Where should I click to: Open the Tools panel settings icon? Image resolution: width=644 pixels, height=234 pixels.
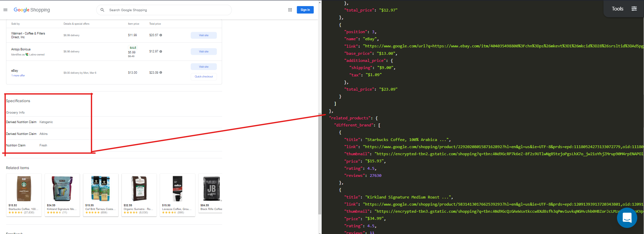coord(634,9)
